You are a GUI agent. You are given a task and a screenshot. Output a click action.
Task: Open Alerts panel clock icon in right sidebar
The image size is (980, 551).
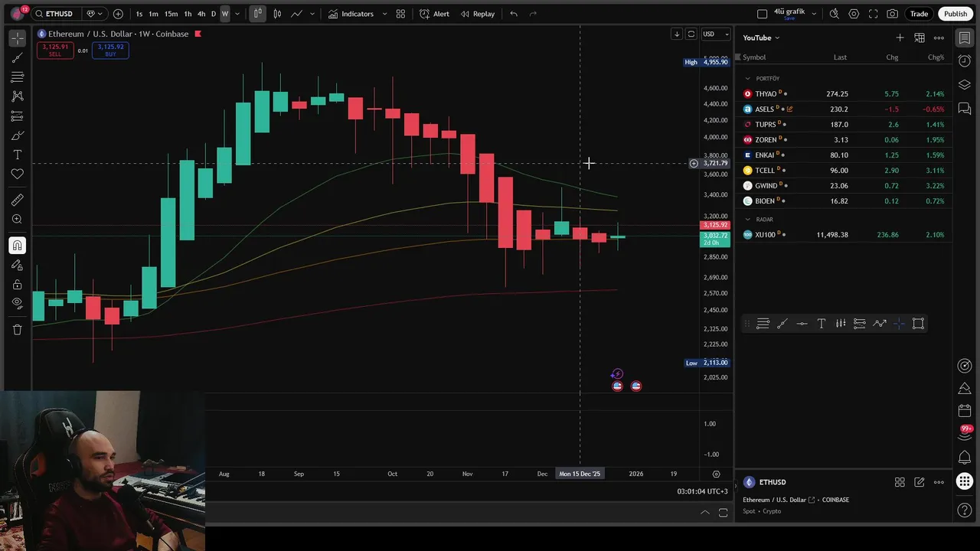click(965, 61)
